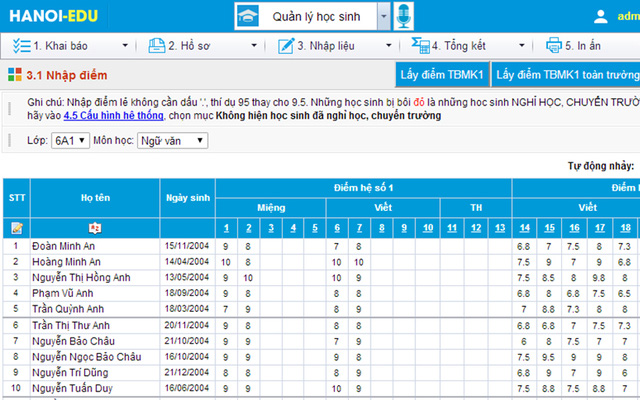Click the graduation cap icon beside Quản lý học sinh
Viewport: 640px width, 400px height.
click(x=248, y=16)
